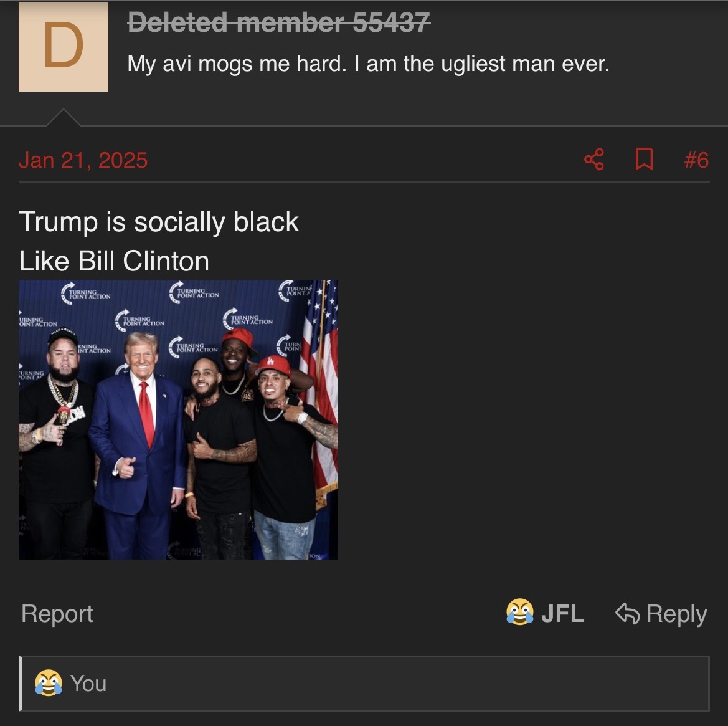Open the beige D avatar profile
Screen dimensions: 728x726
click(x=64, y=47)
